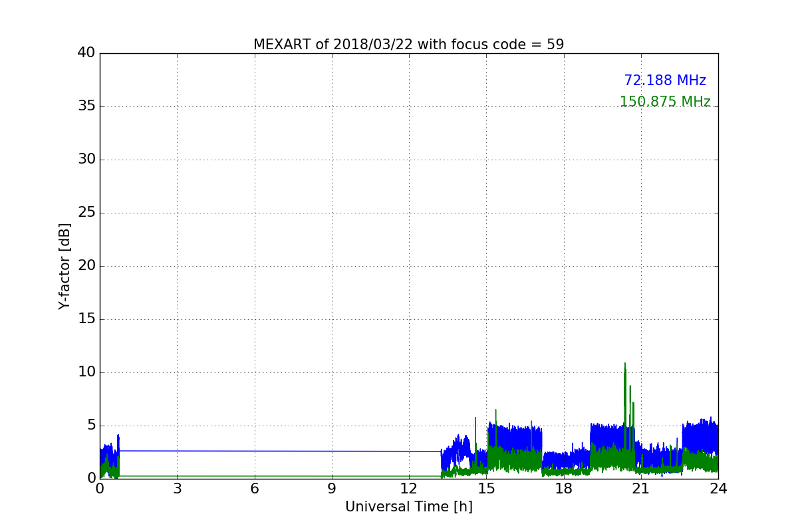Click the x-axis tick label '21'
The height and width of the screenshot is (532, 798).
tap(640, 489)
